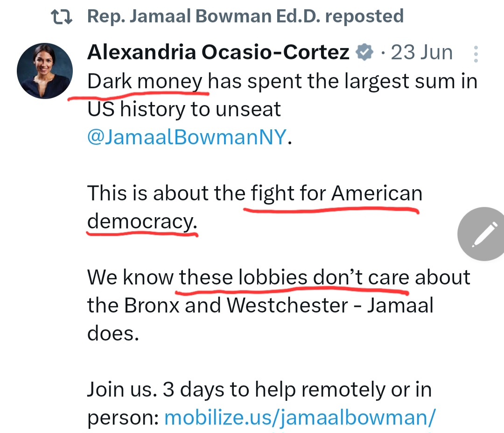Click the underlined word "democracy."
Screen dimensions: 504x433
click(x=142, y=221)
